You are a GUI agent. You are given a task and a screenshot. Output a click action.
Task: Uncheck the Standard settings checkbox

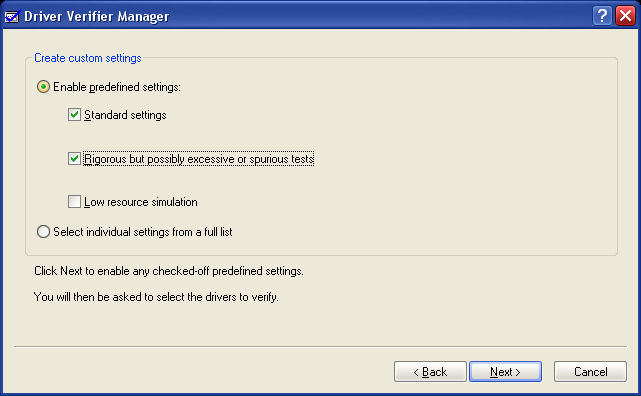point(74,115)
